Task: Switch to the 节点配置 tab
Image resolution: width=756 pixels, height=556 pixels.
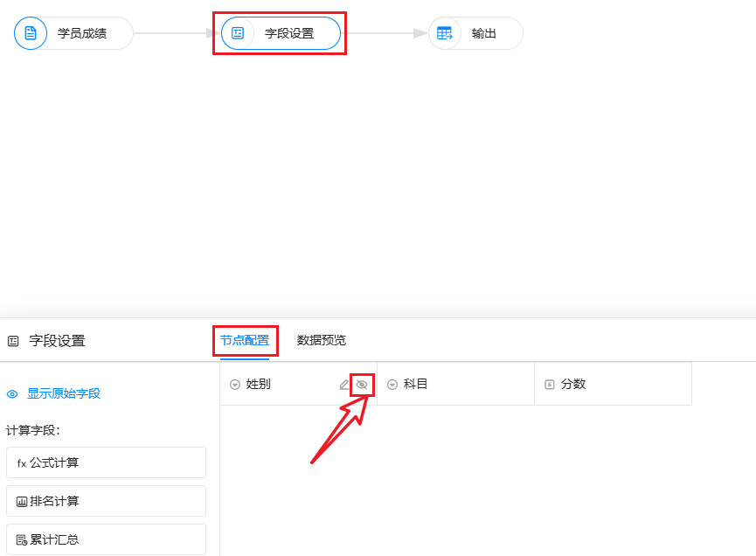Action: [x=245, y=340]
